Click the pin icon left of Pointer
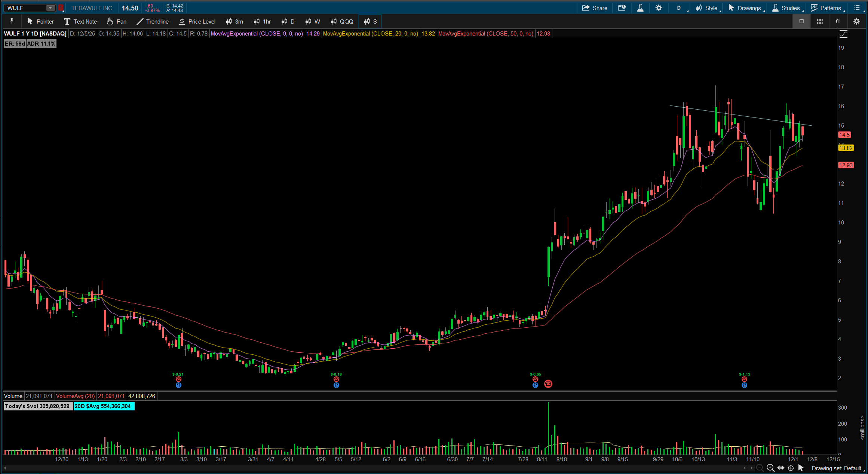 pyautogui.click(x=12, y=21)
